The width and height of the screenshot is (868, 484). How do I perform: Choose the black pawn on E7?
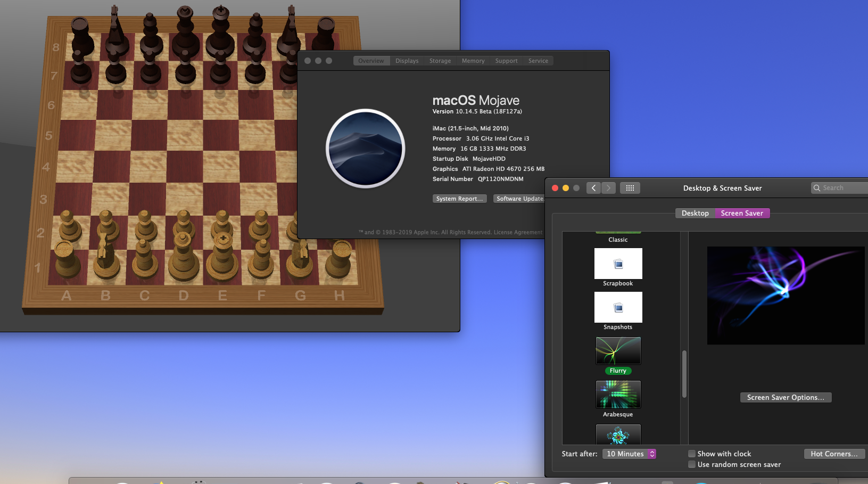click(x=220, y=67)
